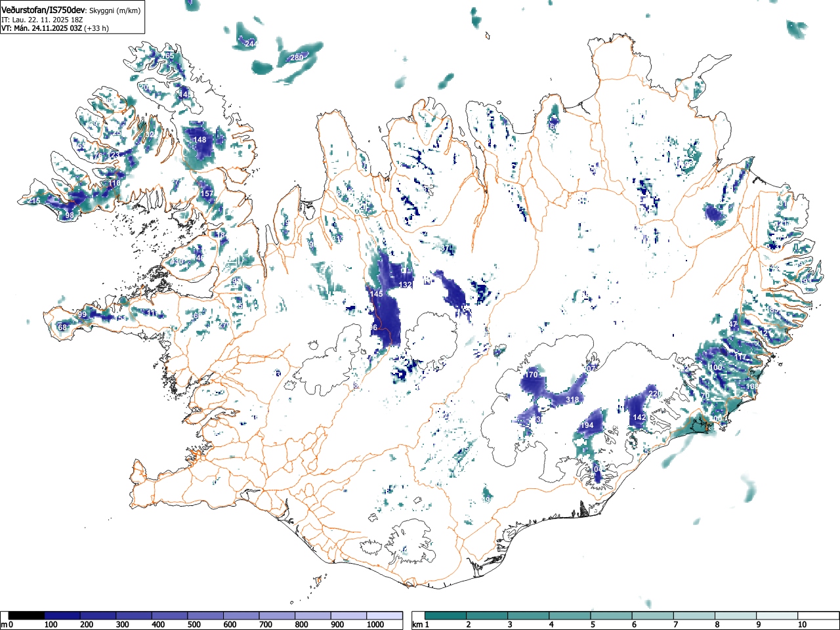This screenshot has width=840, height=630.
Task: Click the 132 visibility value
Action: pyautogui.click(x=406, y=285)
